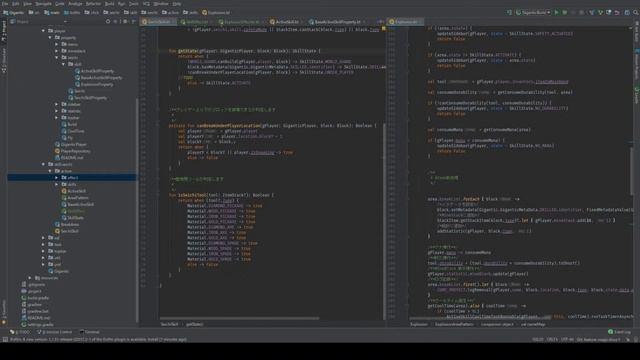640x360 pixels.
Task: Open the File menu
Action: (5, 4)
